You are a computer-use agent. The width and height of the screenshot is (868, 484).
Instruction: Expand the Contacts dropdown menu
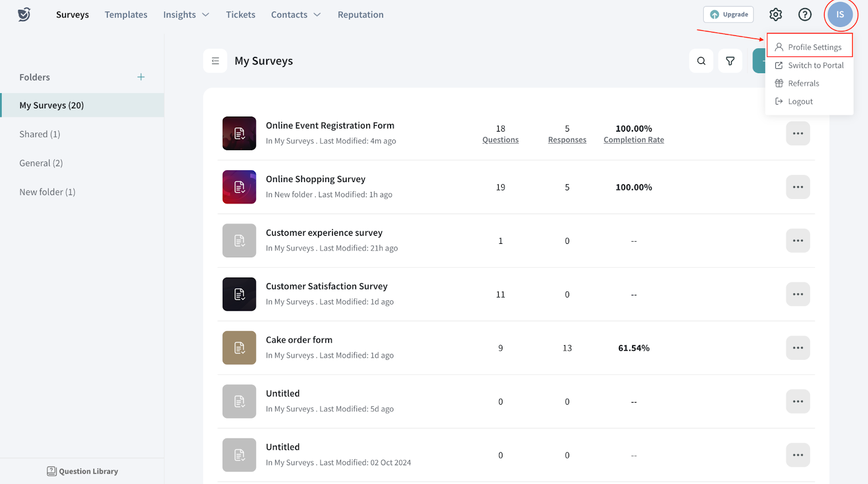click(x=296, y=15)
